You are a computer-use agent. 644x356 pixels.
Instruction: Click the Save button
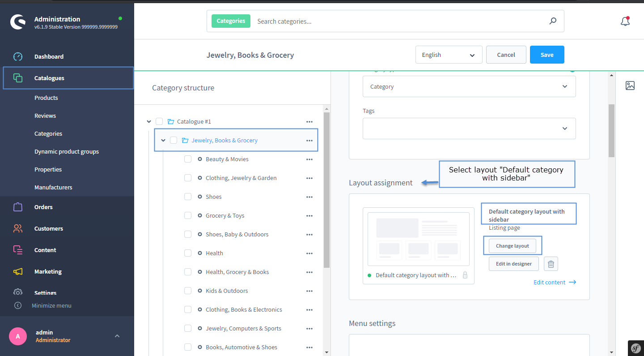point(547,55)
